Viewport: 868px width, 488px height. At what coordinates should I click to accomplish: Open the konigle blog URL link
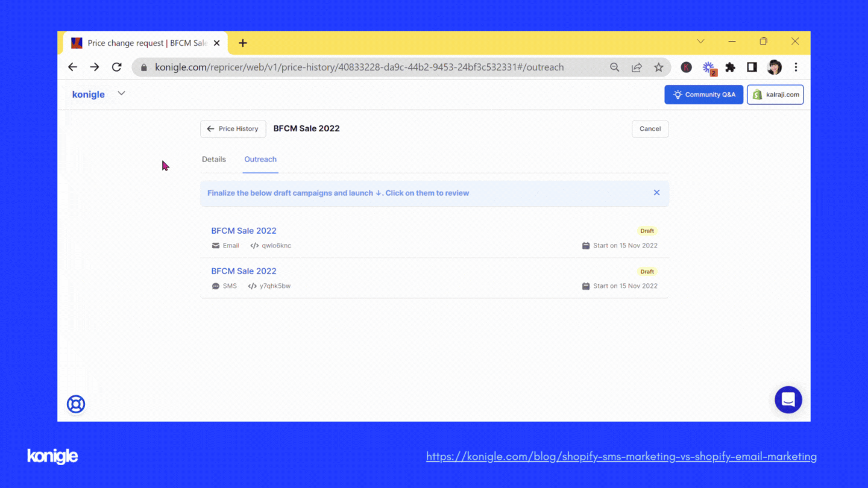click(x=621, y=457)
